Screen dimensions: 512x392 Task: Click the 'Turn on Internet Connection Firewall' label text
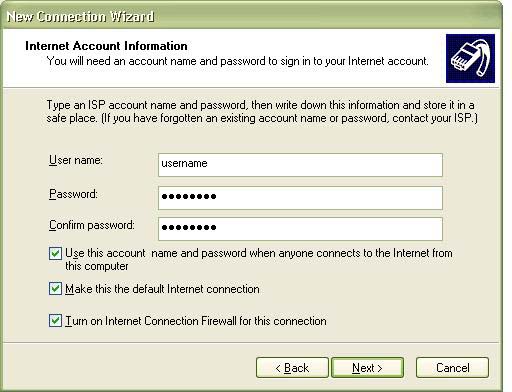[196, 321]
